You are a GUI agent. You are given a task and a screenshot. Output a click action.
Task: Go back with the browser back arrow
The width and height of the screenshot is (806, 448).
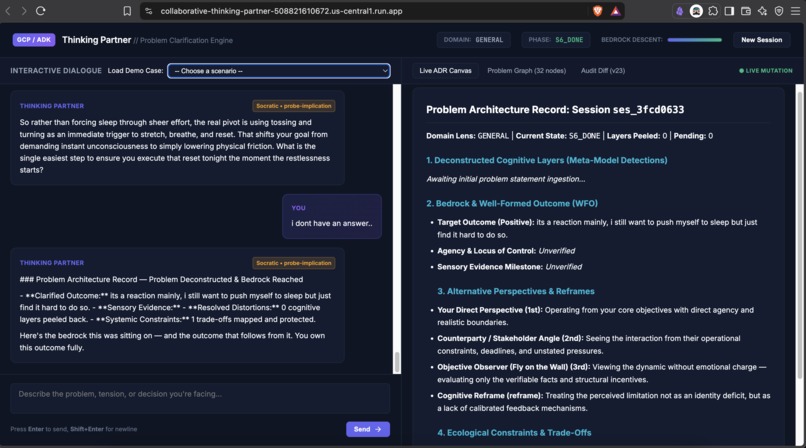point(8,11)
